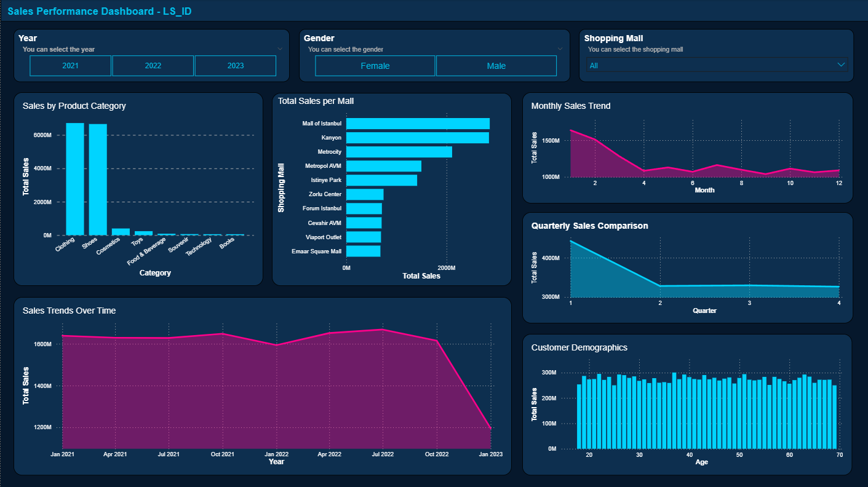Click the Customer Demographics panel title
This screenshot has height=487, width=868.
tap(579, 347)
